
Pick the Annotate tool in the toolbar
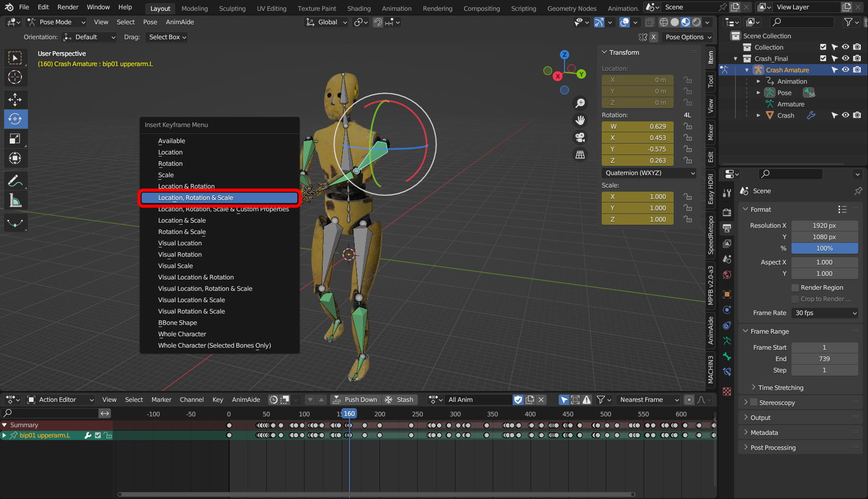15,181
